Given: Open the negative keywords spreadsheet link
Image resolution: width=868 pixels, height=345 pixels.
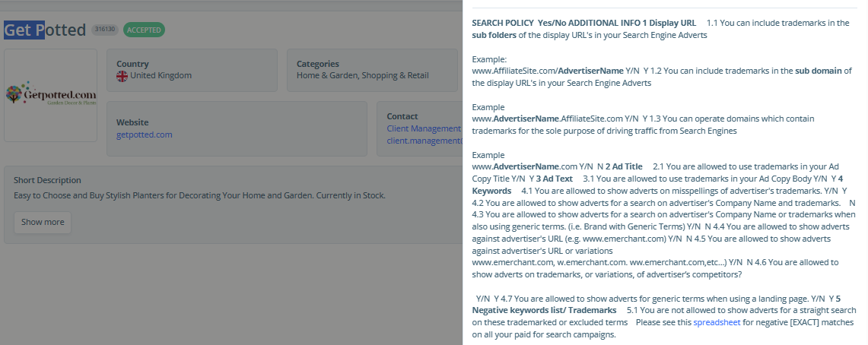Looking at the screenshot, I should click(x=717, y=322).
